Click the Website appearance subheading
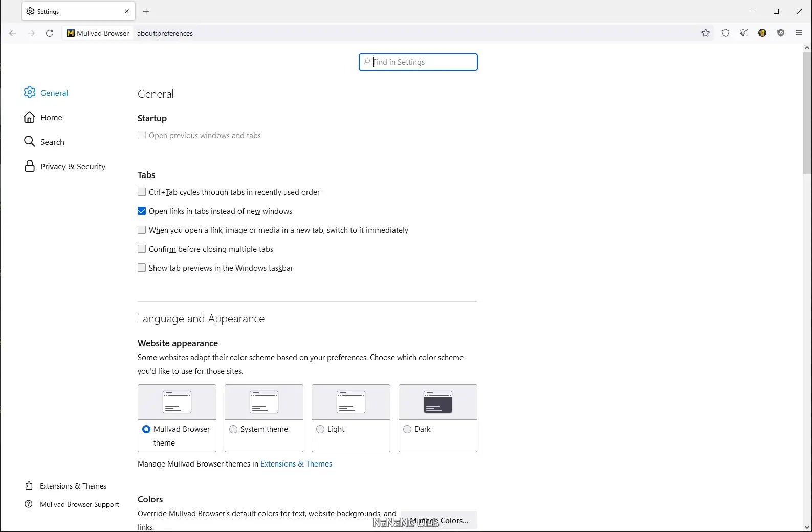Screen dimensions: 812x532 coord(178,343)
